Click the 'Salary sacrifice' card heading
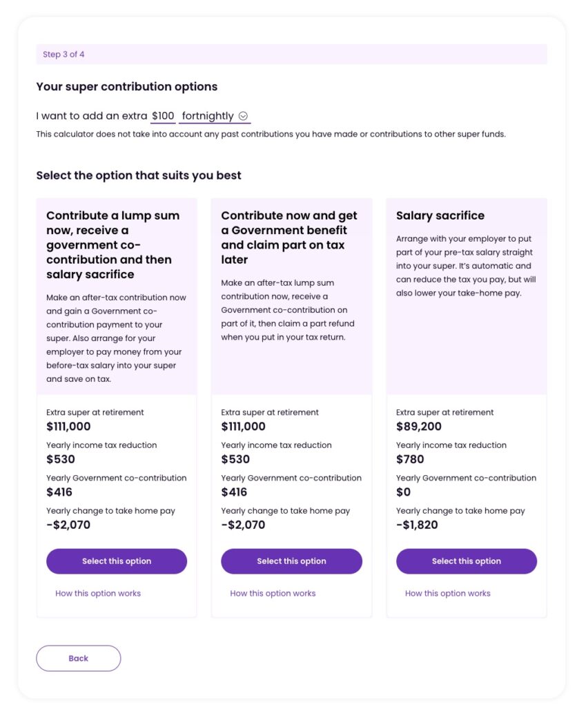Image resolution: width=588 pixels, height=707 pixels. pos(440,215)
